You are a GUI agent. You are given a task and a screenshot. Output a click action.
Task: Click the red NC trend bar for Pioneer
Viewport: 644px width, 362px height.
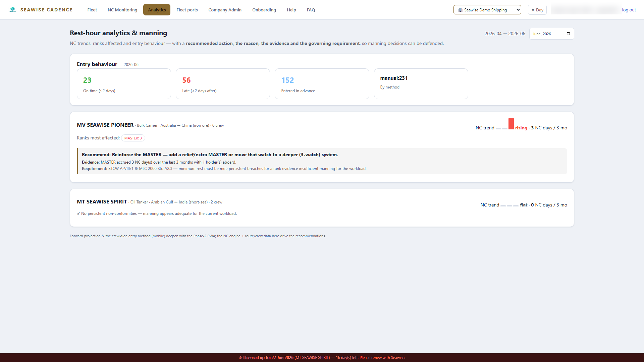(511, 124)
